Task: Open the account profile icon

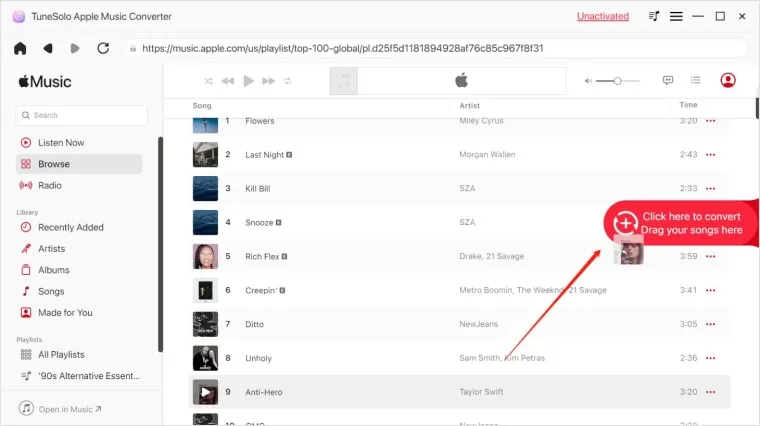Action: 727,80
